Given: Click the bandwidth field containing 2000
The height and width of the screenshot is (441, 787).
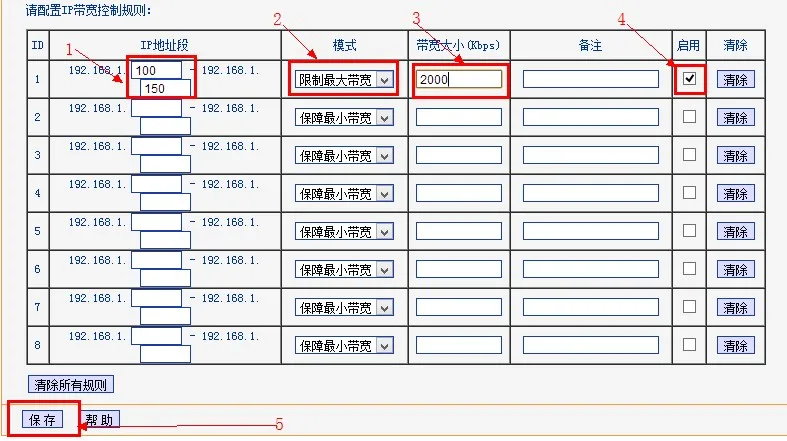Looking at the screenshot, I should 459,79.
